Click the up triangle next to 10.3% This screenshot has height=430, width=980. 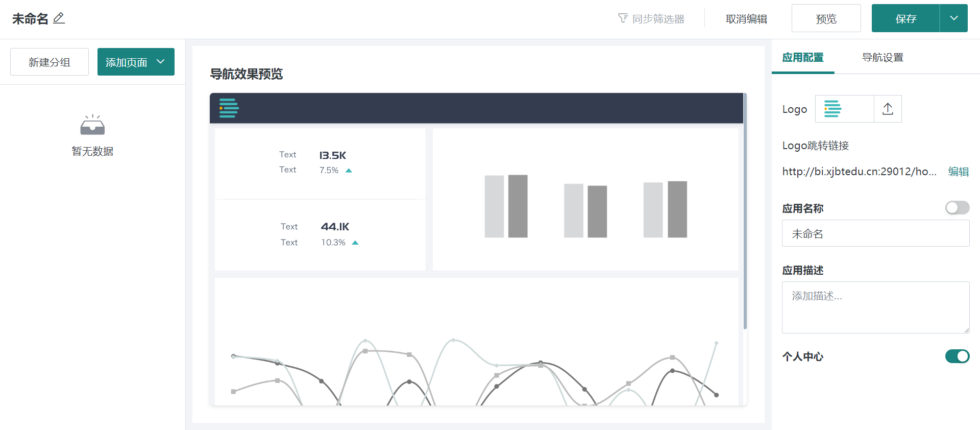355,243
